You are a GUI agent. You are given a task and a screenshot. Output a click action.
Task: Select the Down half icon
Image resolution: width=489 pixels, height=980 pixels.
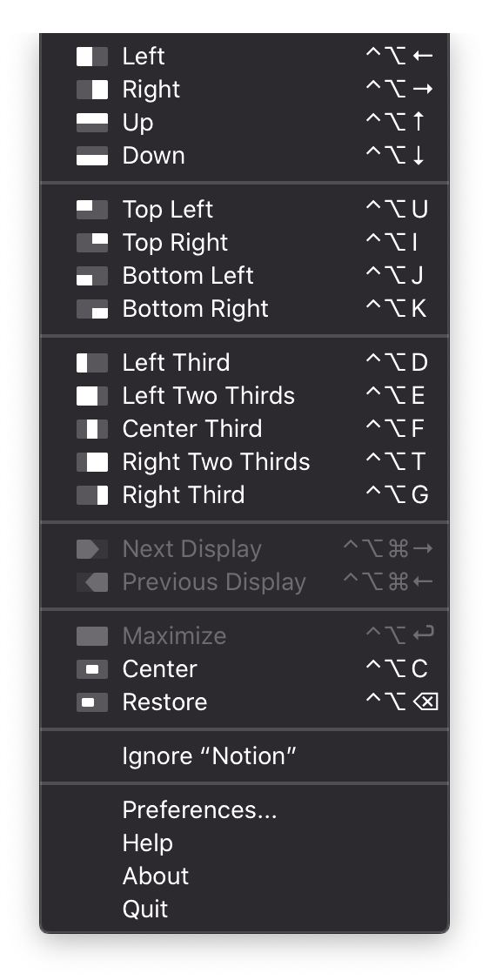92,156
